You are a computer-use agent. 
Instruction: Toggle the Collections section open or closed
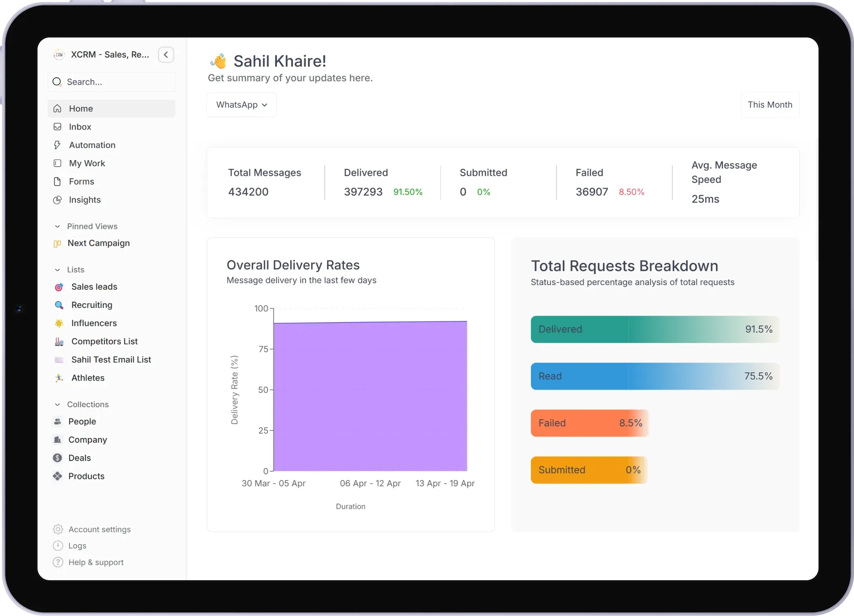(57, 404)
